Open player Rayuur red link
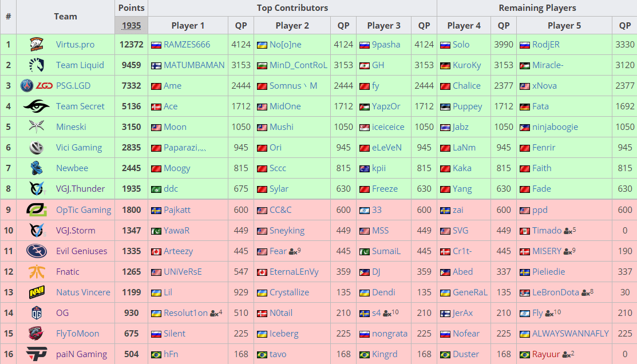 click(546, 354)
